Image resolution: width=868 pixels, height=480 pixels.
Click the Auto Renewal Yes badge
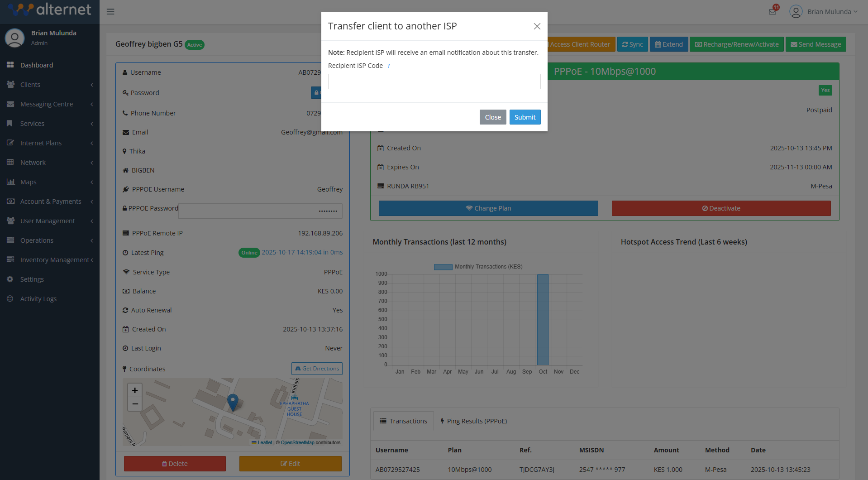click(x=338, y=310)
